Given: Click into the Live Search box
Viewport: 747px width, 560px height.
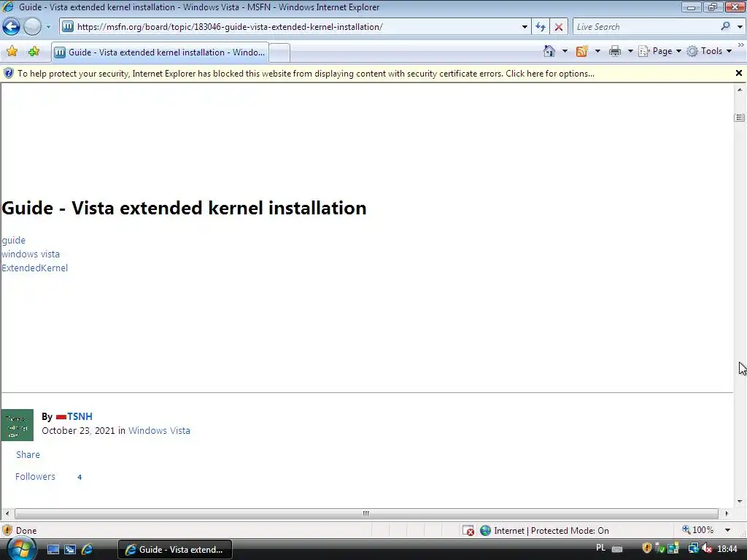Looking at the screenshot, I should coord(646,27).
